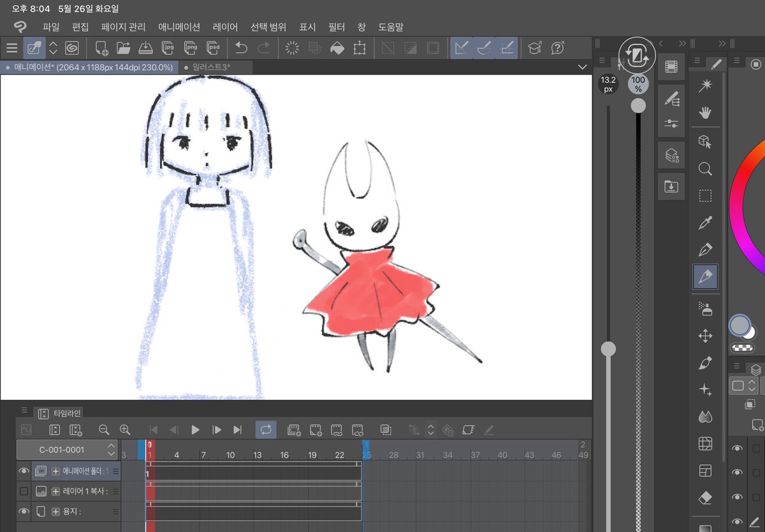765x532 pixels.
Task: Undo the last action
Action: coord(241,48)
